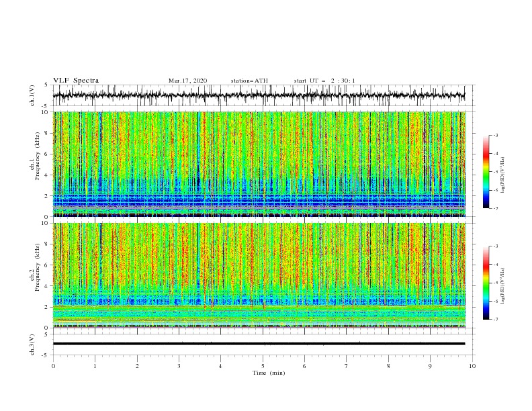Screen dimensions: 532x411
Task: Click the ch.2 spectrogram color scale bar
Action: [486, 283]
